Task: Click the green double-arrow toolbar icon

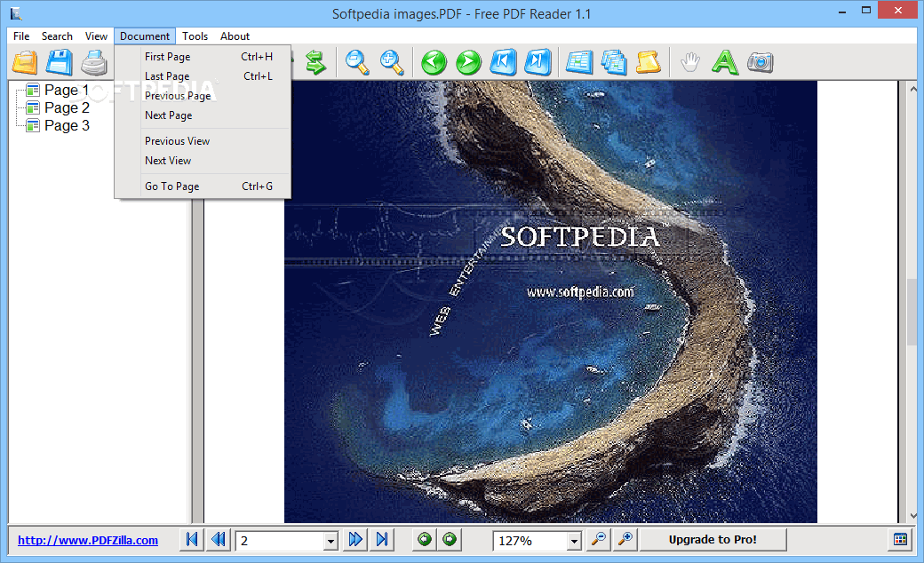Action: (x=316, y=62)
